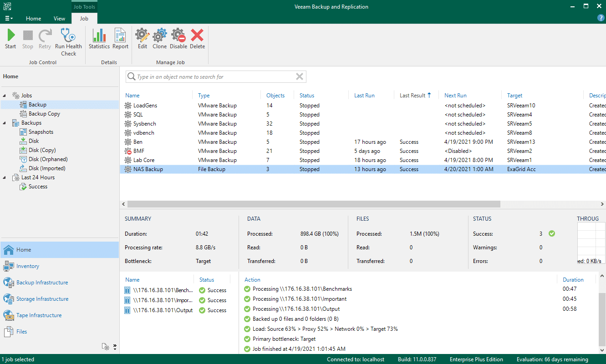Screen dimensions: 606x364
Task: Click the job list scroll-right arrow
Action: (602, 204)
